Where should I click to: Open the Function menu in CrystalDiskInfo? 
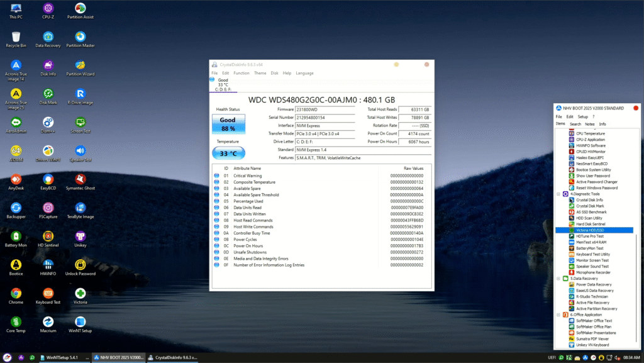pyautogui.click(x=241, y=73)
